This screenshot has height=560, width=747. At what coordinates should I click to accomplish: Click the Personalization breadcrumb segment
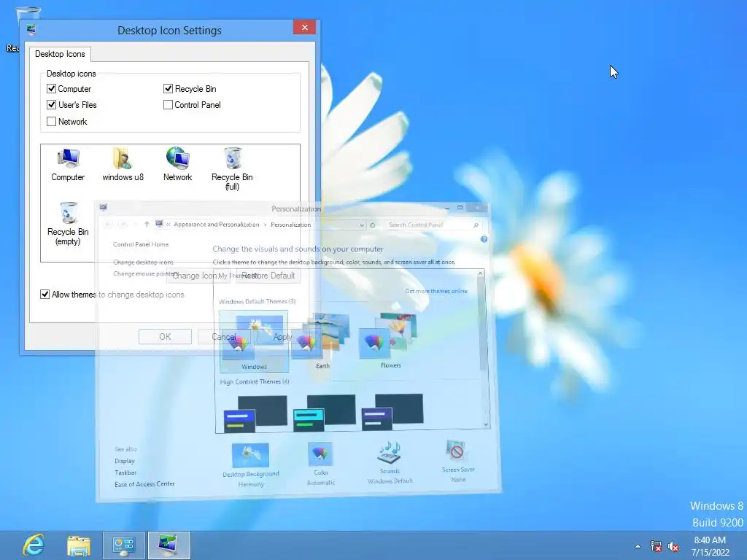(x=290, y=225)
